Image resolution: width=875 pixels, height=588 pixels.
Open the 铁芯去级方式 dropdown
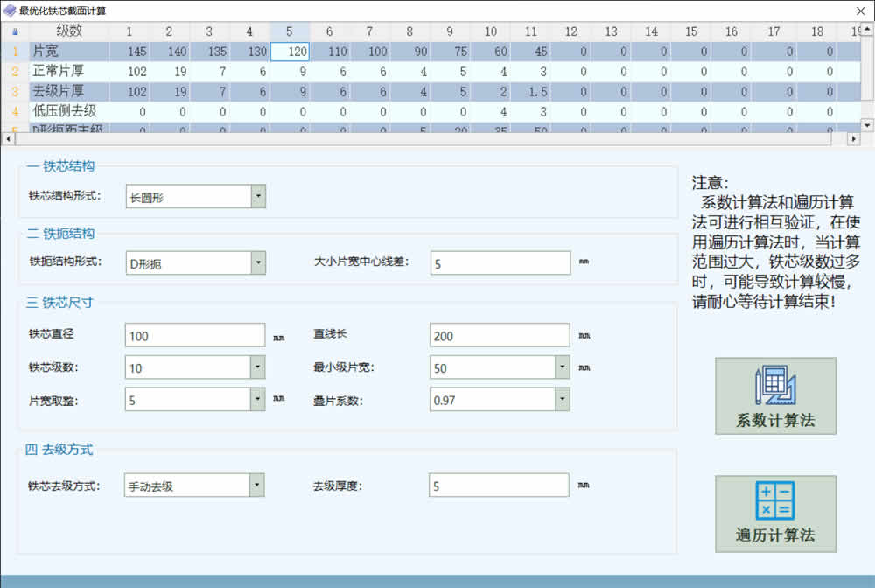(x=257, y=486)
